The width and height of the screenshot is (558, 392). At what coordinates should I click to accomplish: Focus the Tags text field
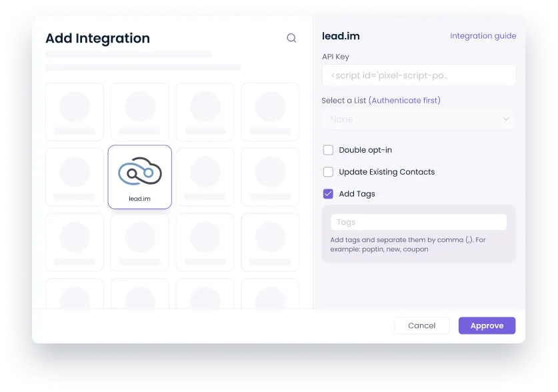[419, 222]
